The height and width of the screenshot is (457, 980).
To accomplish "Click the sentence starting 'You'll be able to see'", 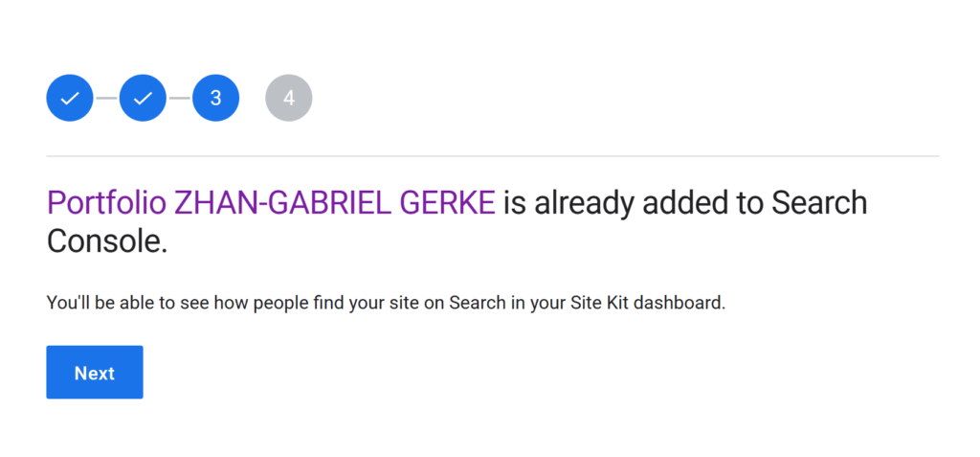I will coord(387,304).
